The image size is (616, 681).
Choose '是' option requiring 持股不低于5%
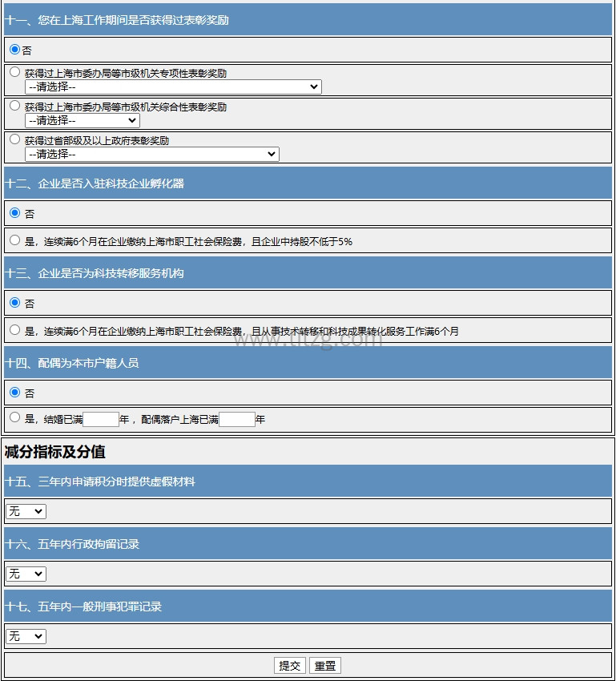coord(14,240)
